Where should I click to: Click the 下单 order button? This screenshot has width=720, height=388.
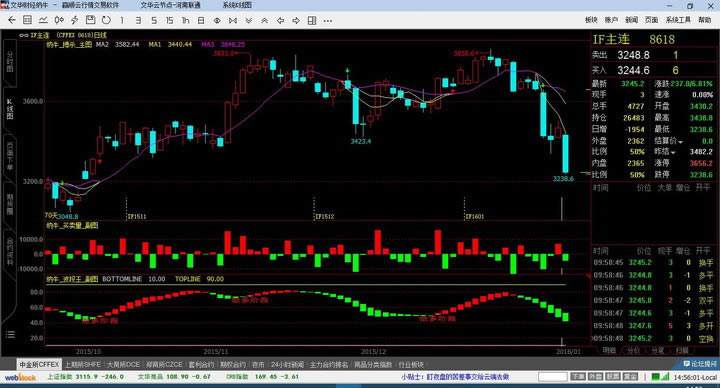(x=577, y=377)
